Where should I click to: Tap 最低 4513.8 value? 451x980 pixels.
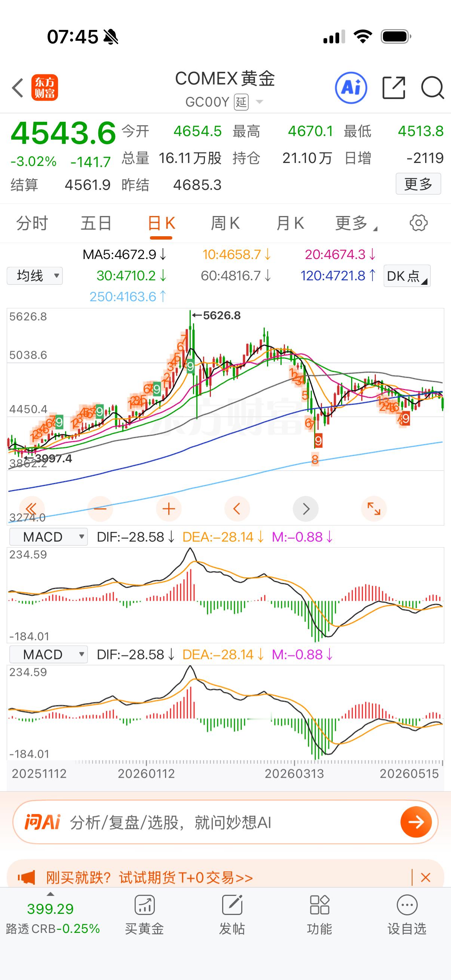click(421, 131)
